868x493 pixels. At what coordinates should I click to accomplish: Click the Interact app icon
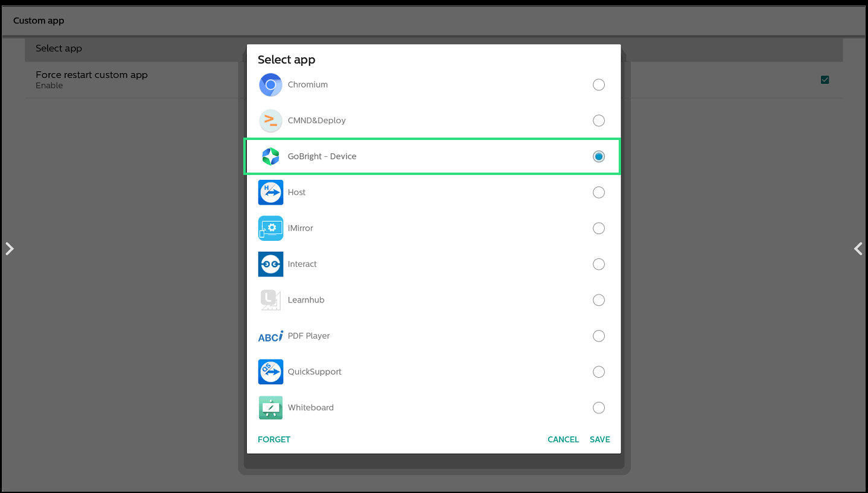(270, 264)
